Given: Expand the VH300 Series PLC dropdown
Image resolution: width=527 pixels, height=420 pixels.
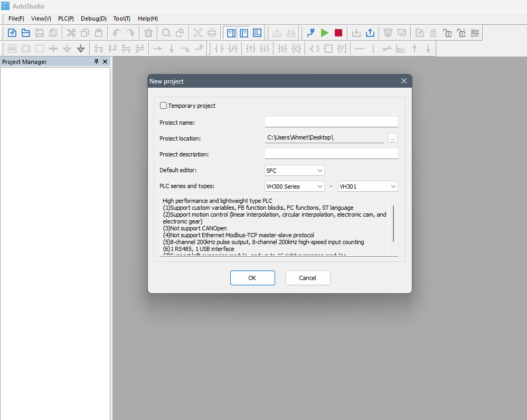Looking at the screenshot, I should point(295,186).
